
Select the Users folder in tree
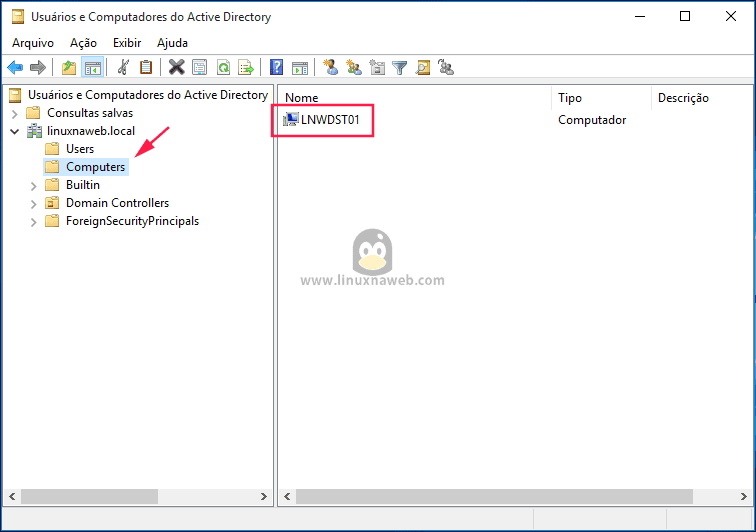pos(80,149)
